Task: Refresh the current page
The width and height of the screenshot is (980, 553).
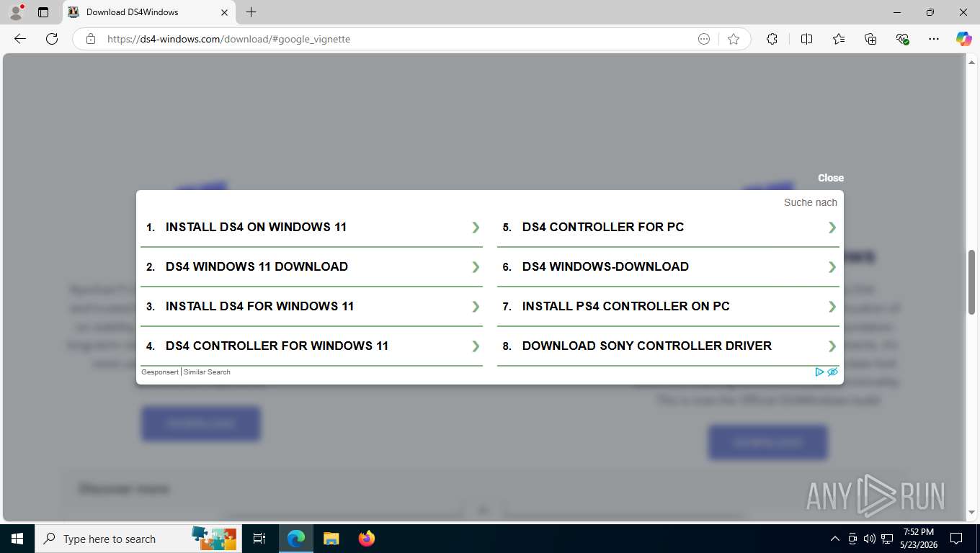Action: (x=52, y=39)
